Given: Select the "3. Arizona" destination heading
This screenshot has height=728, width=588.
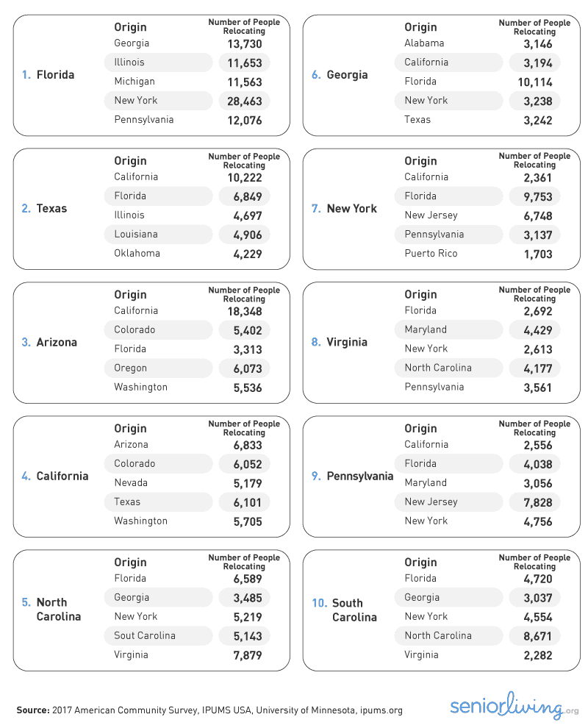Looking at the screenshot, I should tap(49, 343).
